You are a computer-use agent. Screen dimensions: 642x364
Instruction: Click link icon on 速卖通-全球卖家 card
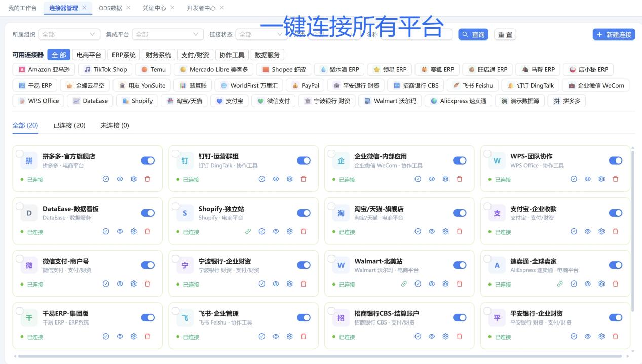coord(560,284)
